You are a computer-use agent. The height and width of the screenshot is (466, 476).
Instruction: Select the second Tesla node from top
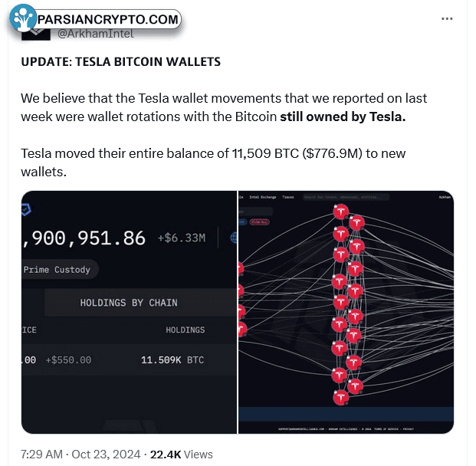coord(356,222)
